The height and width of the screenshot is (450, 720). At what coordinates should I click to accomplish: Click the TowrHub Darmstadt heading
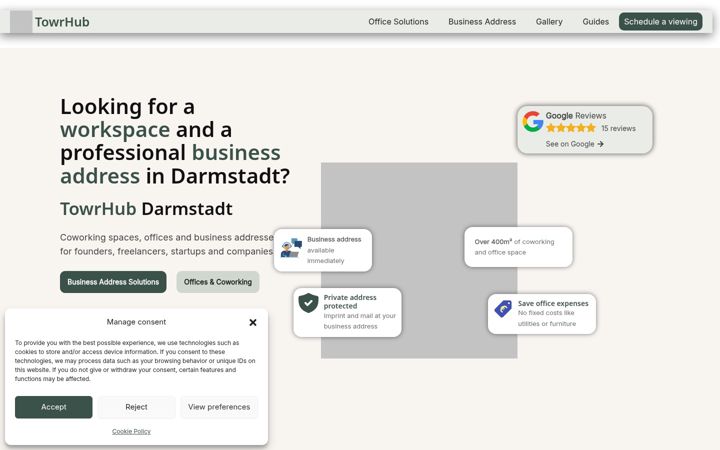[x=146, y=209]
